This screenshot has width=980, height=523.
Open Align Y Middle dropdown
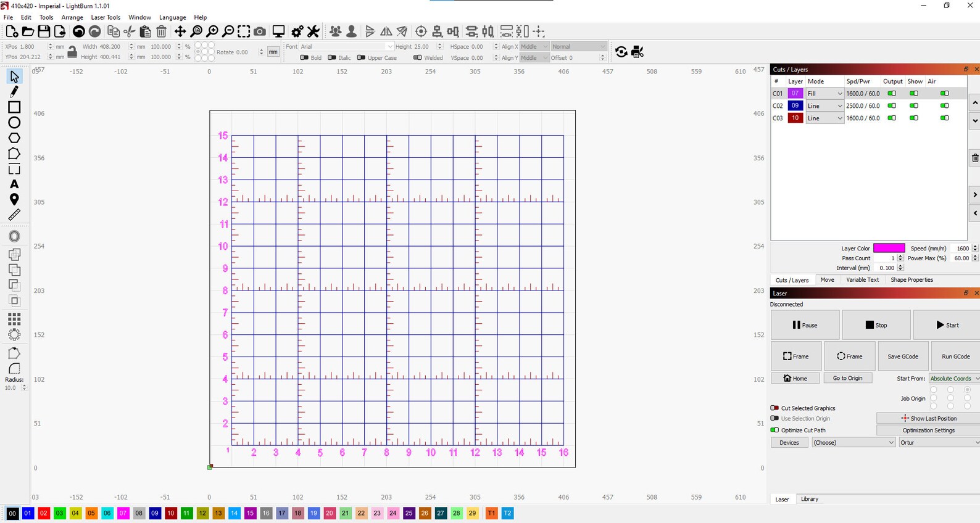534,58
